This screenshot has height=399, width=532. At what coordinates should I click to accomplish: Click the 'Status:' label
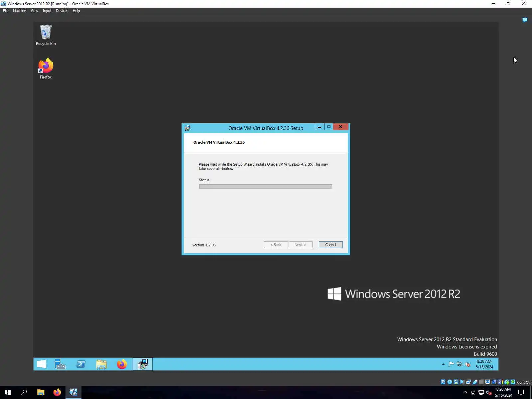click(204, 180)
